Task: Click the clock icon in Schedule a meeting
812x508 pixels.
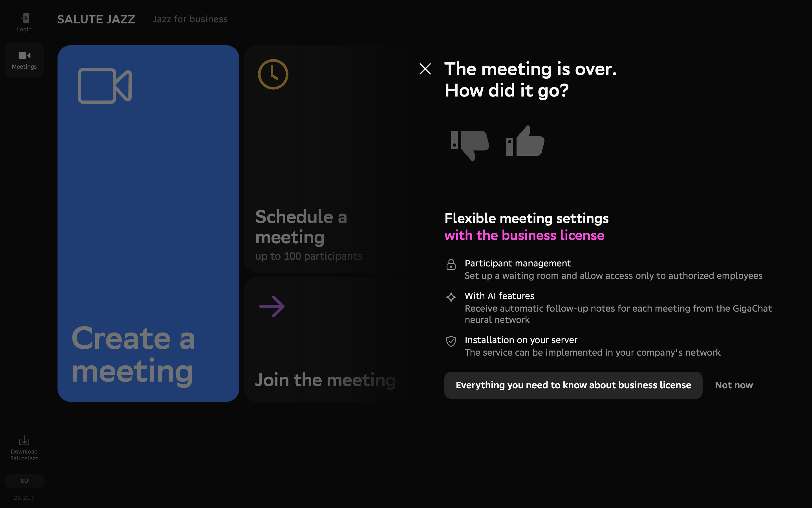Action: (273, 74)
